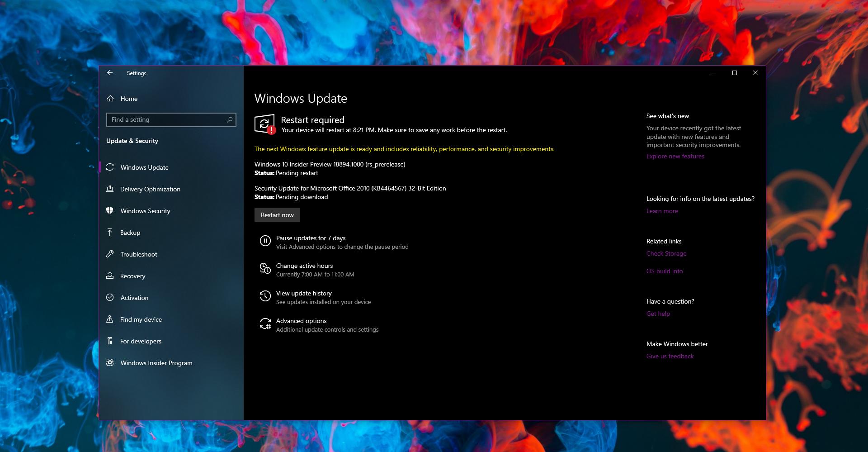
Task: Click the Restart now button
Action: [x=277, y=215]
